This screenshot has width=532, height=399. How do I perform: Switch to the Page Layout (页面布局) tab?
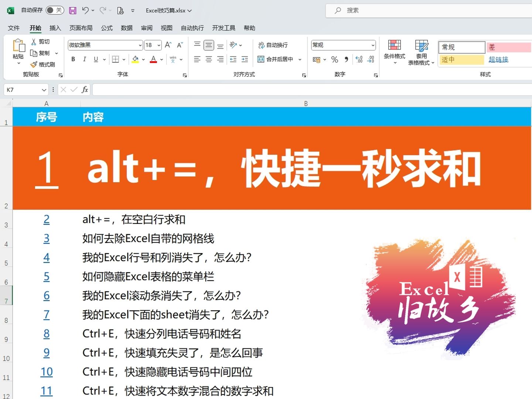tap(81, 28)
